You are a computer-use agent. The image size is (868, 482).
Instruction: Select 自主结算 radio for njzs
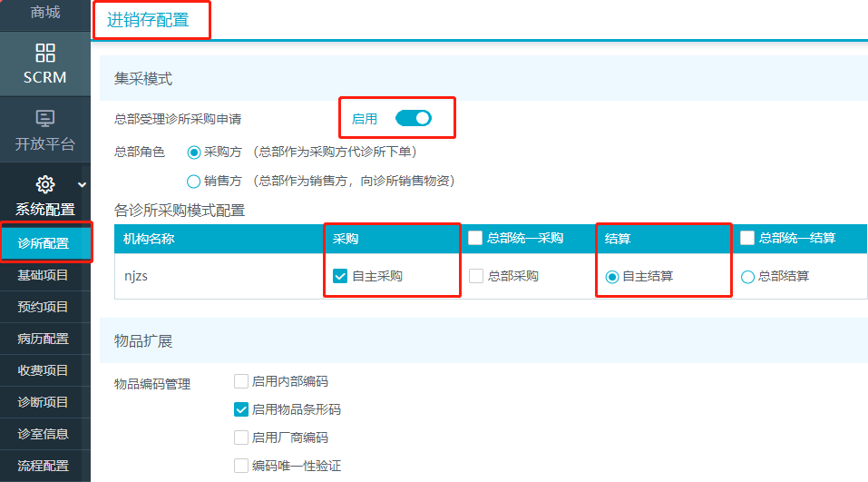[611, 277]
